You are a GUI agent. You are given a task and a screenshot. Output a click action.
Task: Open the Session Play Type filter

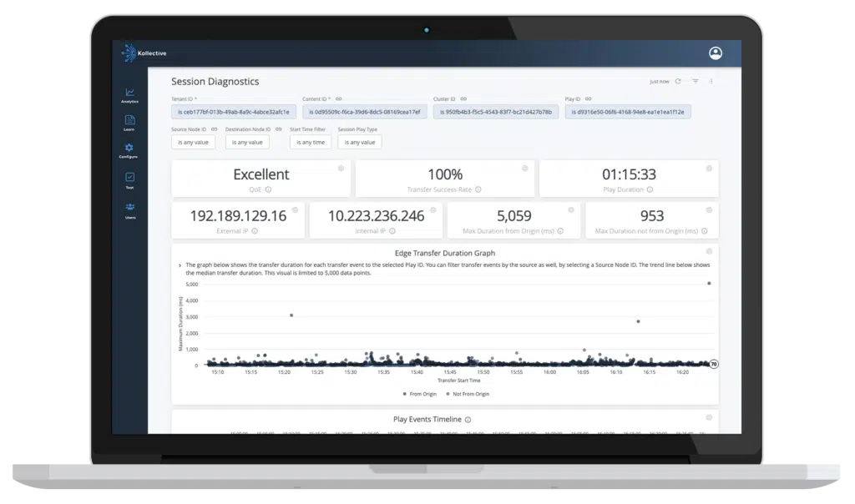[x=359, y=142]
